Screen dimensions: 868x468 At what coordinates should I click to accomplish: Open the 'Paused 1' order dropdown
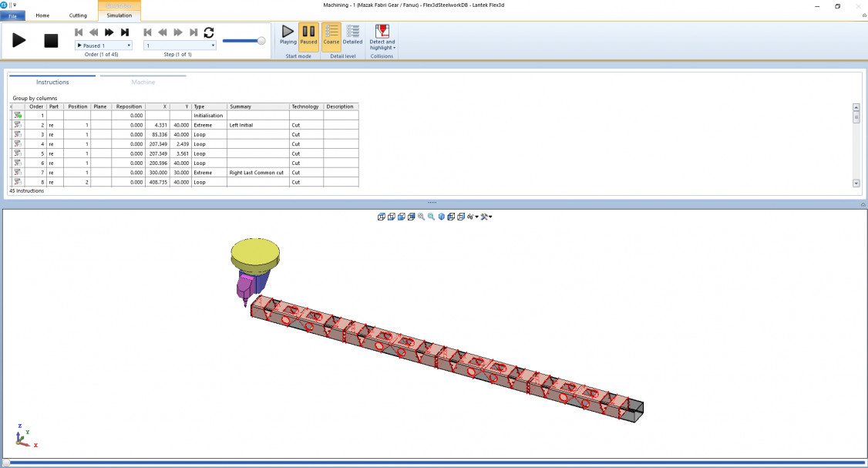pos(103,45)
